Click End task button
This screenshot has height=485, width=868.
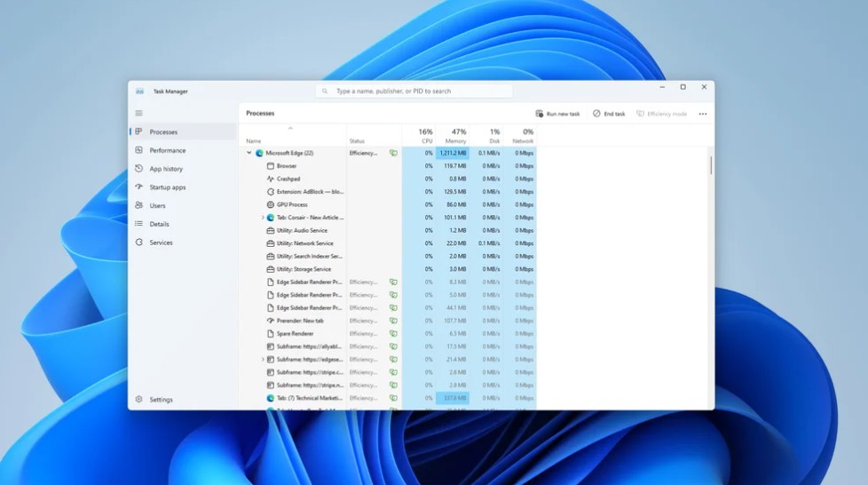609,114
